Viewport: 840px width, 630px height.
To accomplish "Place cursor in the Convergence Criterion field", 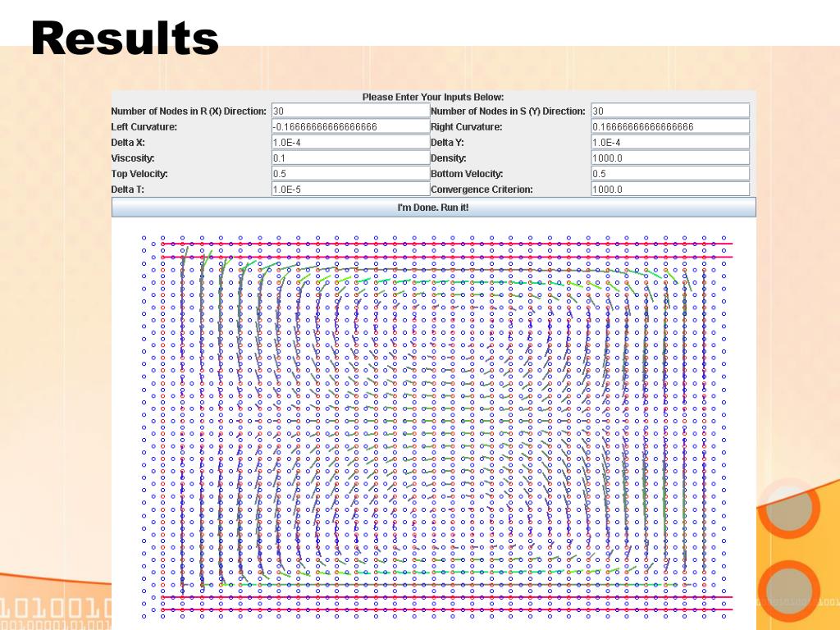I will 670,189.
